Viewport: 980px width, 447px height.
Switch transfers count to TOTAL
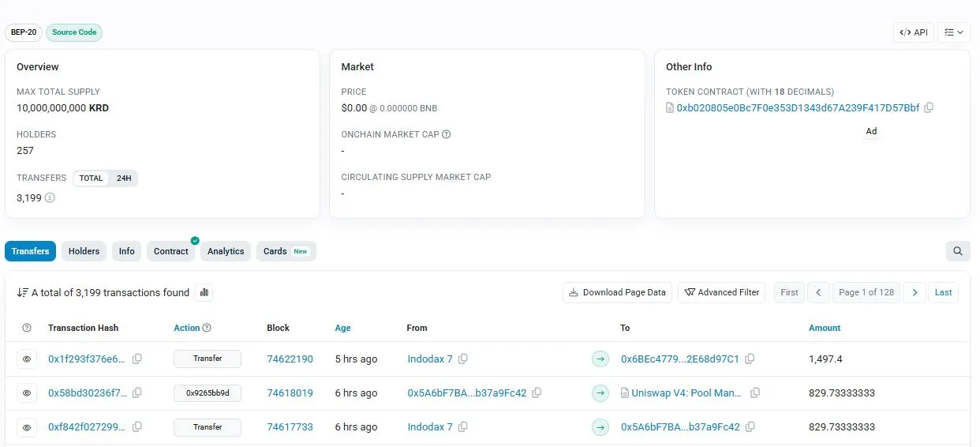click(91, 178)
